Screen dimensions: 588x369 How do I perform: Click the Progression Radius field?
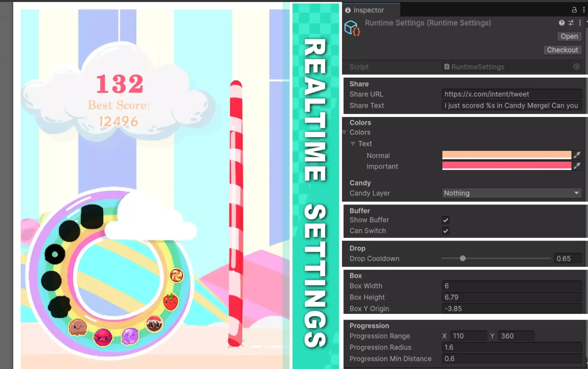tap(512, 347)
